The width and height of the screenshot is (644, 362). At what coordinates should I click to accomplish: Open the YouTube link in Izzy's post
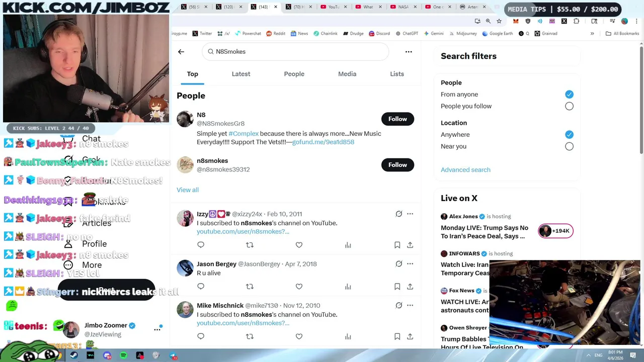pos(243,231)
